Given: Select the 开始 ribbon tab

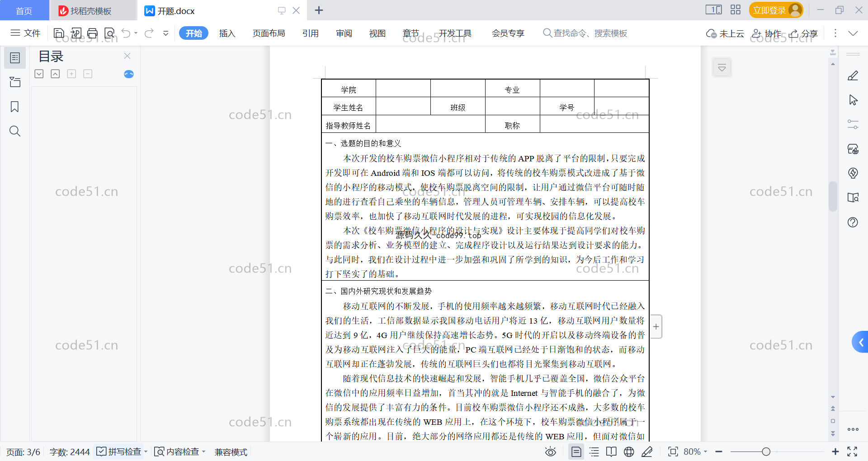Looking at the screenshot, I should pos(193,33).
